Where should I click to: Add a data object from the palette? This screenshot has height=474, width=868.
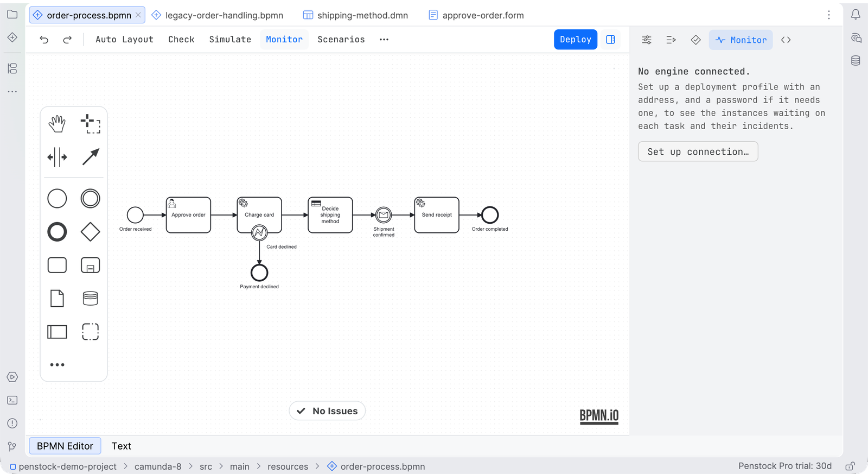coord(57,298)
